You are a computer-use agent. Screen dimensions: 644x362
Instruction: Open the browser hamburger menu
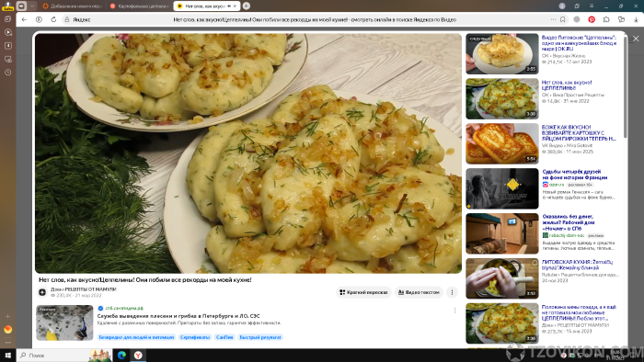(x=592, y=6)
